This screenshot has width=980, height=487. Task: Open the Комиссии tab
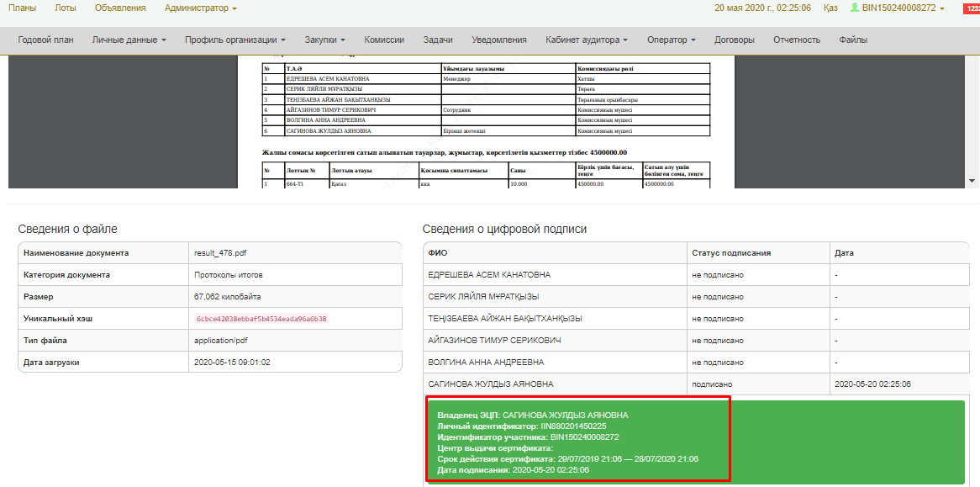[x=384, y=40]
